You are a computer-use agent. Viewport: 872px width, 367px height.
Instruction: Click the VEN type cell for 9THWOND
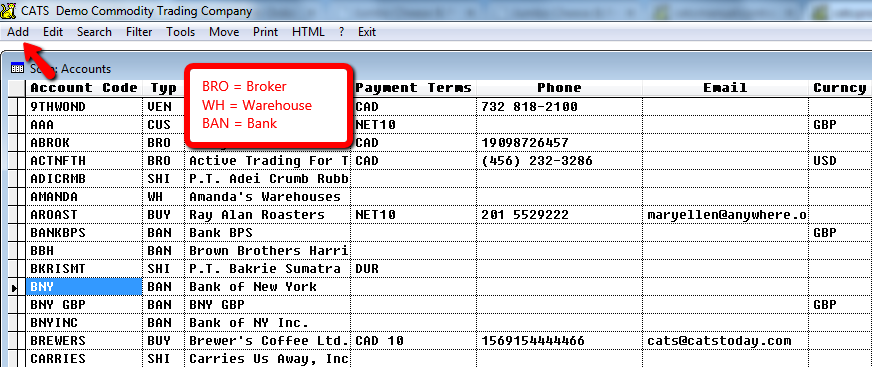163,106
